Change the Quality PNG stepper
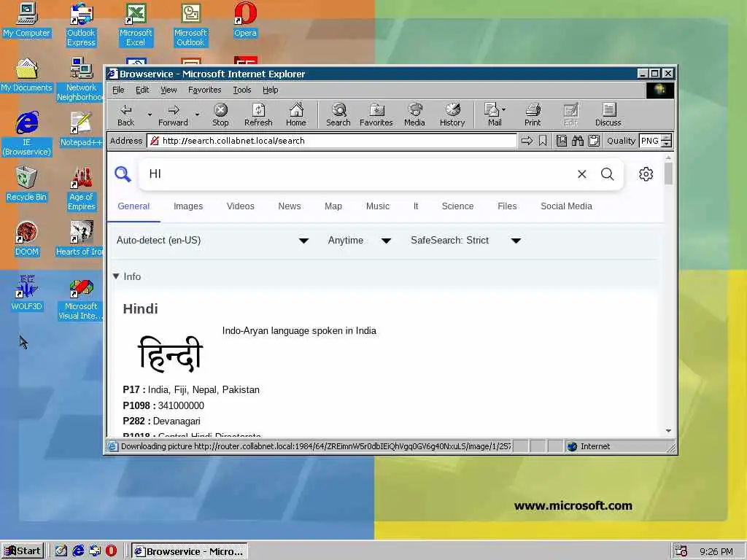Viewport: 747px width, 560px height. [667, 141]
